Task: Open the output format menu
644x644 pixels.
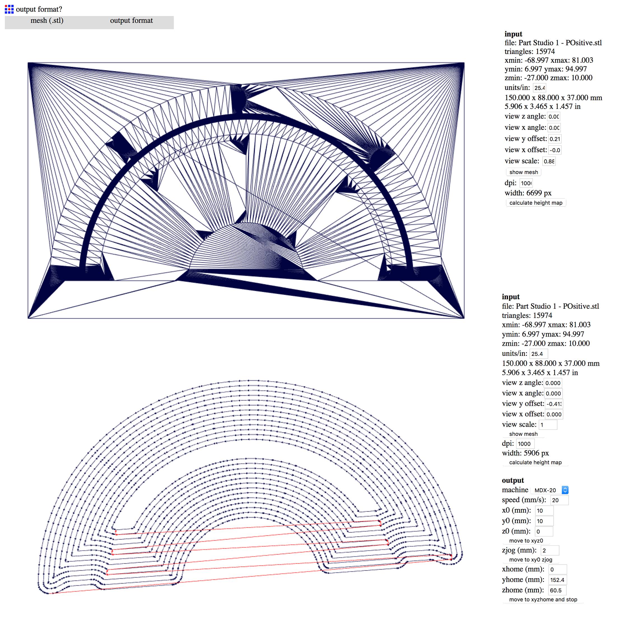Action: coord(131,21)
